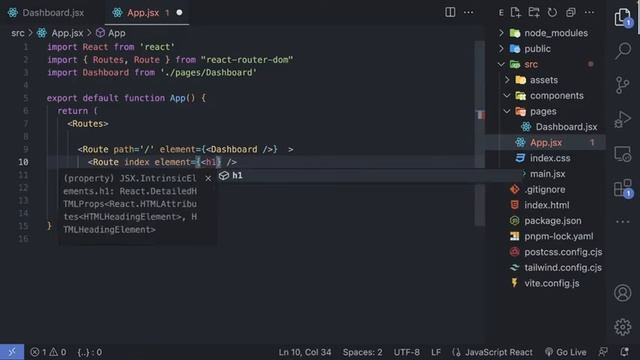Click the {..}: 0 status bar item
Screen dimensions: 640x360
click(x=90, y=352)
